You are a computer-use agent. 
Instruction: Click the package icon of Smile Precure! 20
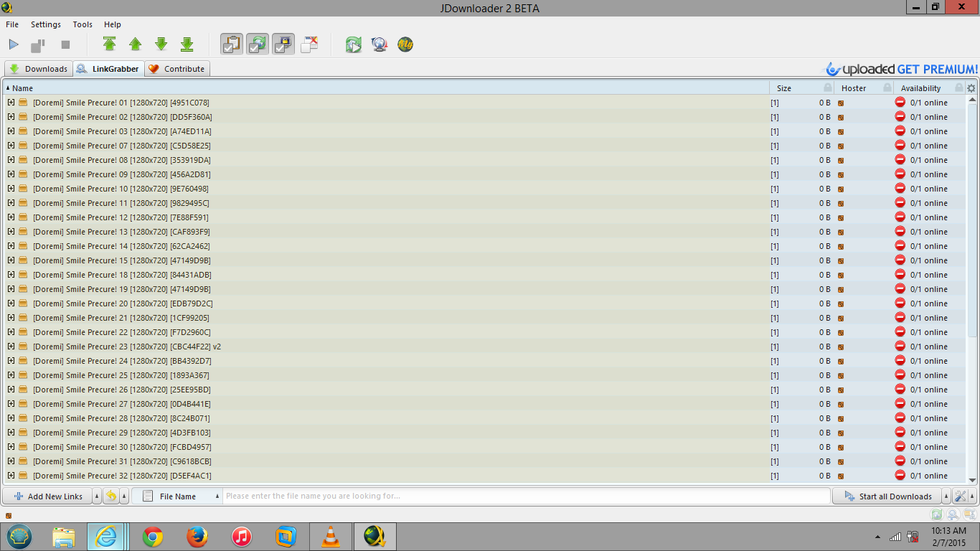pos(23,303)
